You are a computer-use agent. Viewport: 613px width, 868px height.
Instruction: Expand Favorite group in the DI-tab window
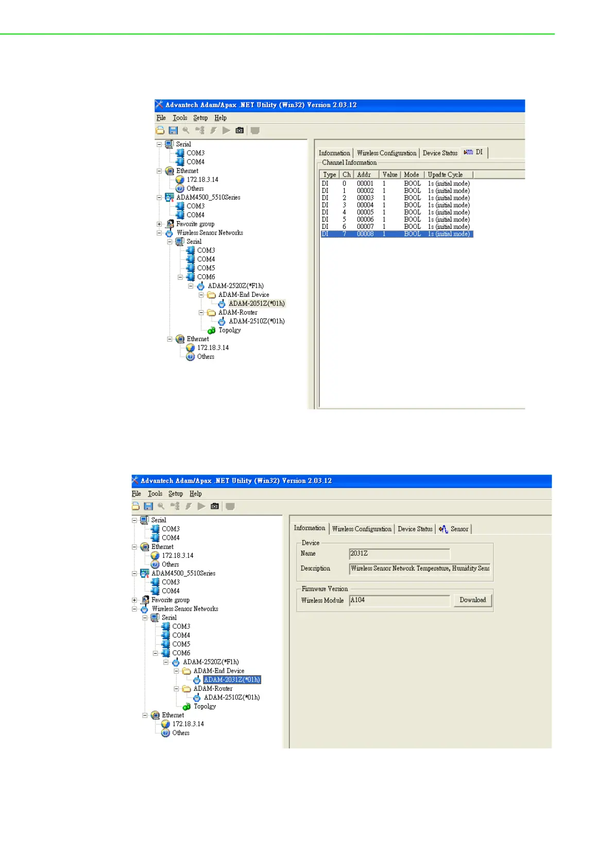click(159, 224)
